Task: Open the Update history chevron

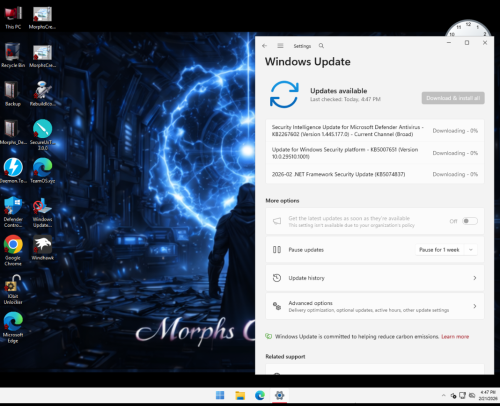Action: (475, 278)
